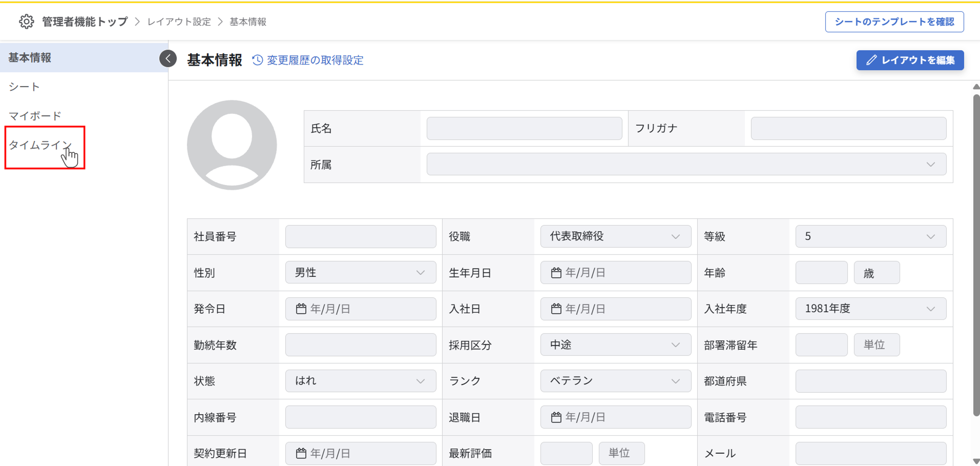Open the 性別 dropdown showing 男性
This screenshot has width=980, height=466.
point(361,273)
